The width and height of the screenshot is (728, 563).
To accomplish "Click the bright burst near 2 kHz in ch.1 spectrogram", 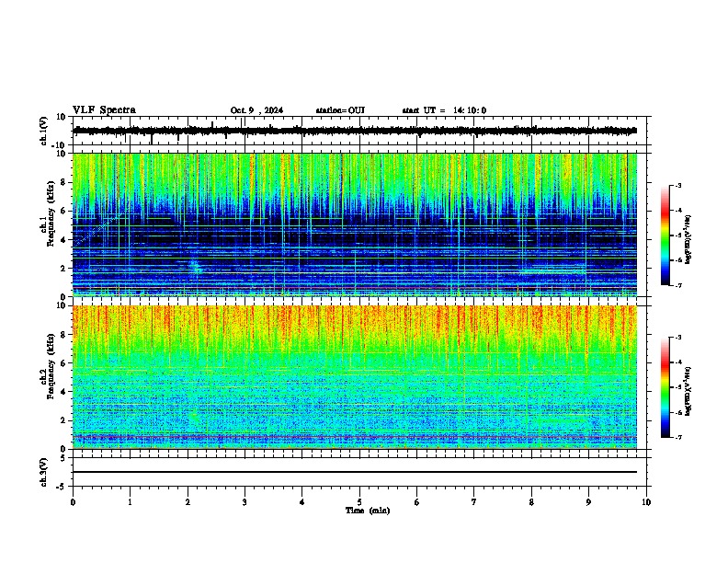I will [195, 268].
